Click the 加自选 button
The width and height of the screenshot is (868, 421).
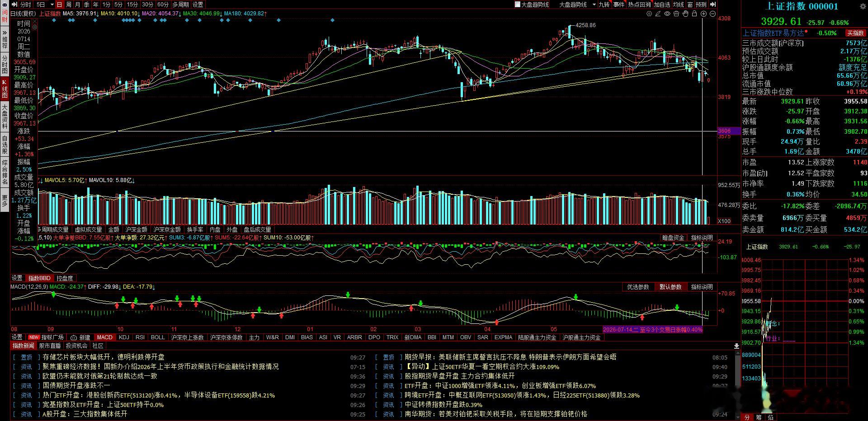[x=662, y=5]
